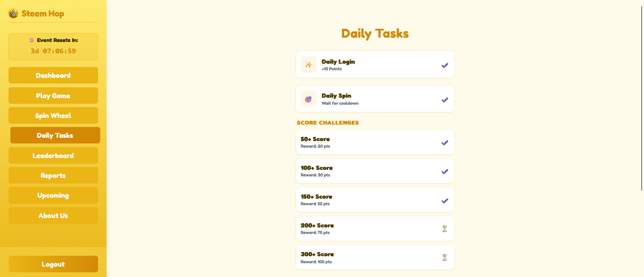Click the checkmark on 50+ Score challenge
The width and height of the screenshot is (644, 277).
445,143
